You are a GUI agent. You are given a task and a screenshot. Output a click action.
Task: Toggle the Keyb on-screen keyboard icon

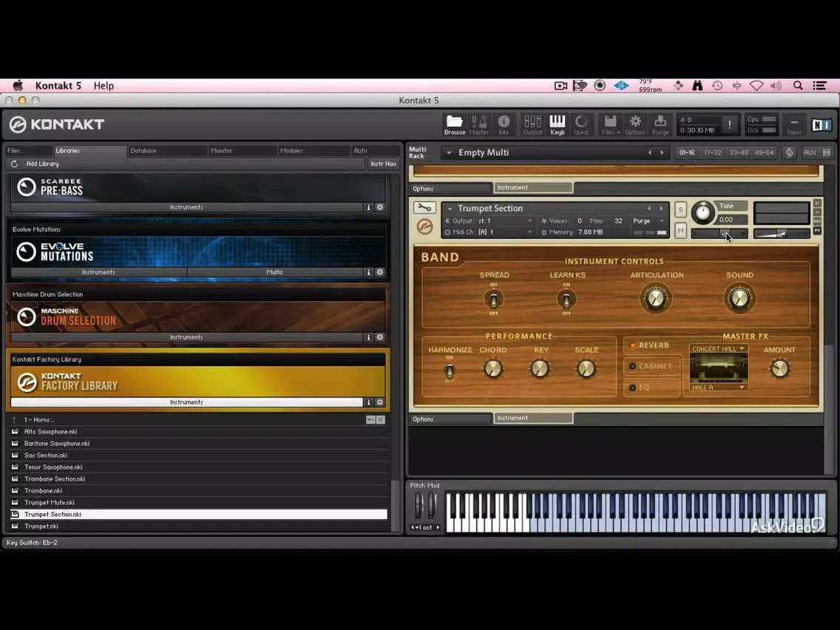557,125
